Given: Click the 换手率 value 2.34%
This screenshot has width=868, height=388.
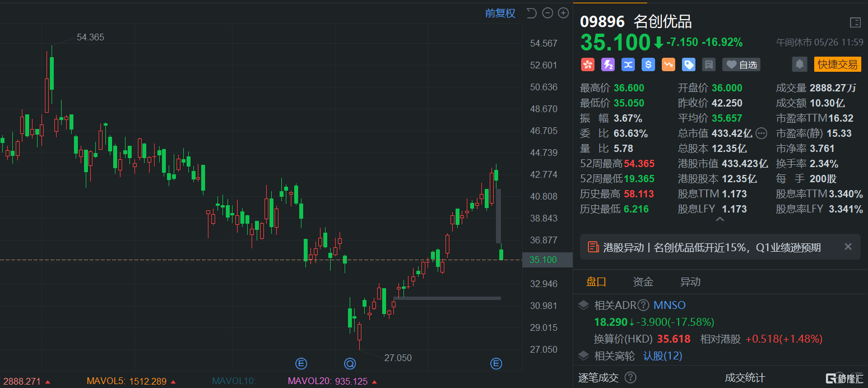Looking at the screenshot, I should pyautogui.click(x=824, y=164).
